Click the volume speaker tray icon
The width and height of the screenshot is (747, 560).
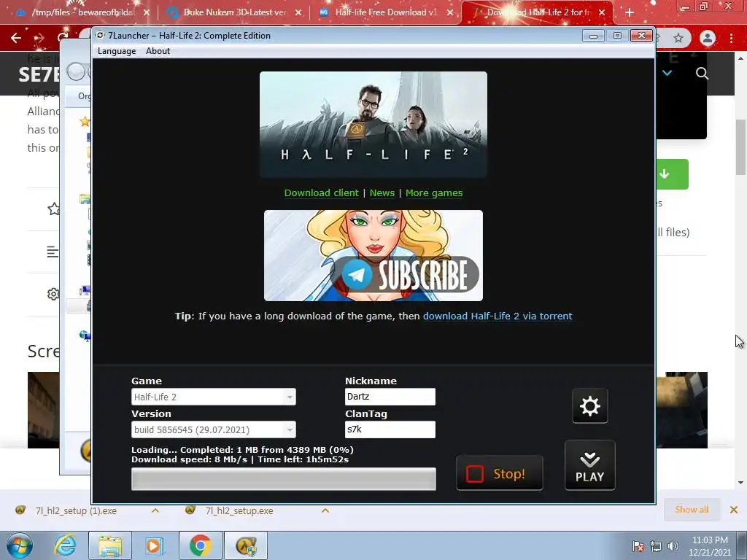point(673,546)
